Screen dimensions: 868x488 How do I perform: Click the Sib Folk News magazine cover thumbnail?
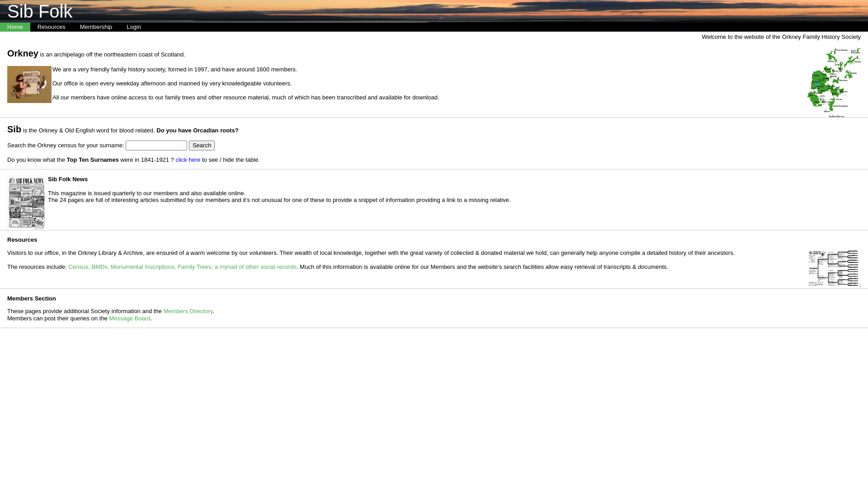26,202
